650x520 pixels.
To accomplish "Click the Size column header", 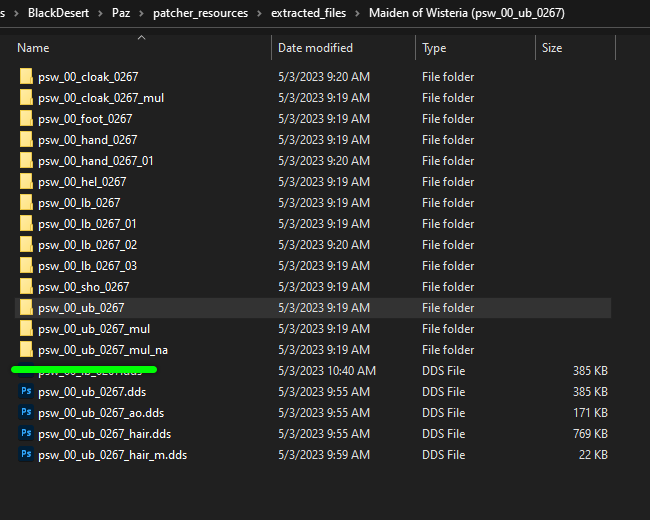I will coord(551,48).
